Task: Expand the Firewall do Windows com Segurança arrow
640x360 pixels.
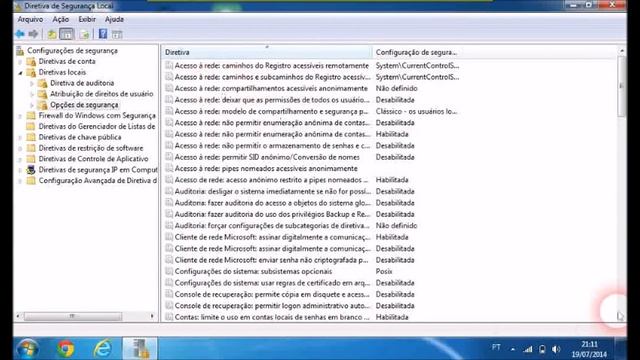Action: click(x=20, y=116)
